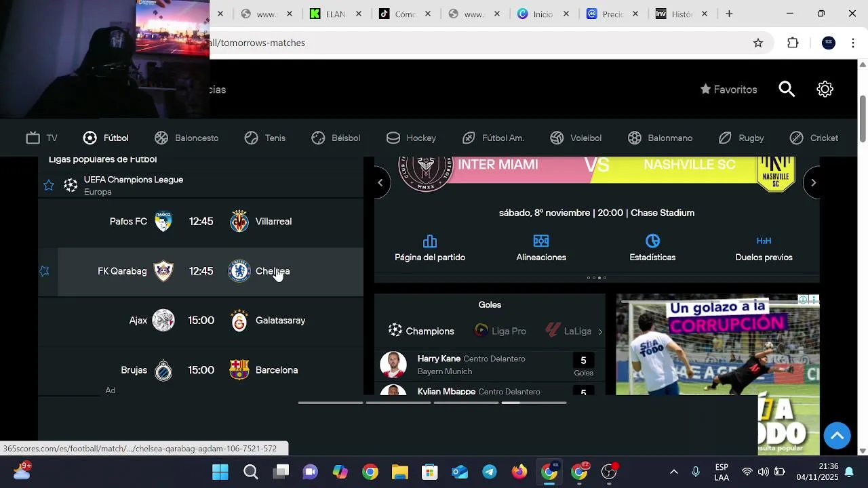Open Ajax vs Galatasaray match row
Image resolution: width=868 pixels, height=488 pixels.
click(201, 321)
